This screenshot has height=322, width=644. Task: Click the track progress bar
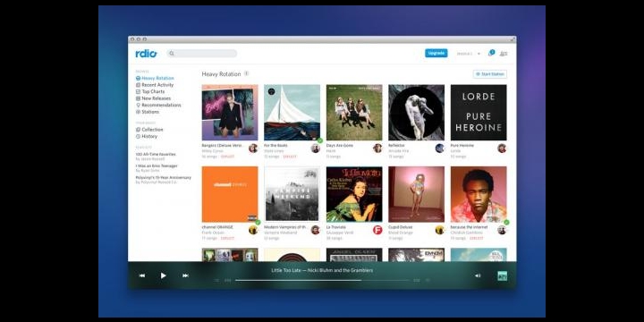click(x=322, y=281)
